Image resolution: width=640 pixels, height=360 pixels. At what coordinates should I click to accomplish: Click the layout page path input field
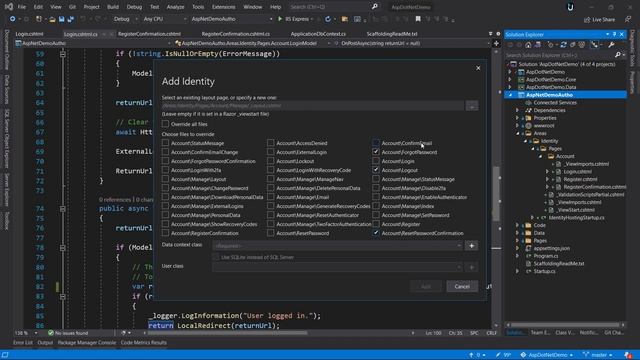[x=313, y=106]
